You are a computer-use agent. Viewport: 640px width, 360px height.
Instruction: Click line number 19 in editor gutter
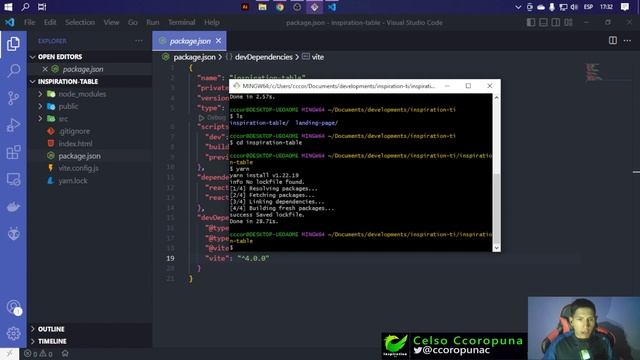170,258
